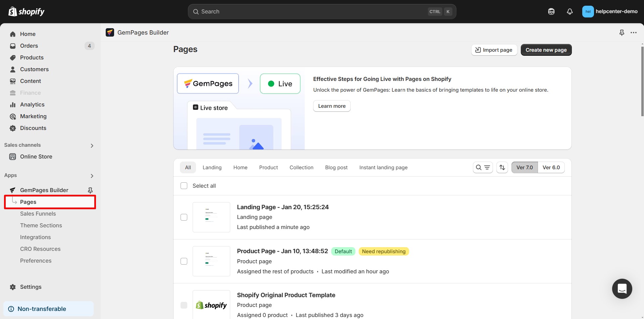Open the notification bell
This screenshot has height=319, width=644.
tap(569, 11)
